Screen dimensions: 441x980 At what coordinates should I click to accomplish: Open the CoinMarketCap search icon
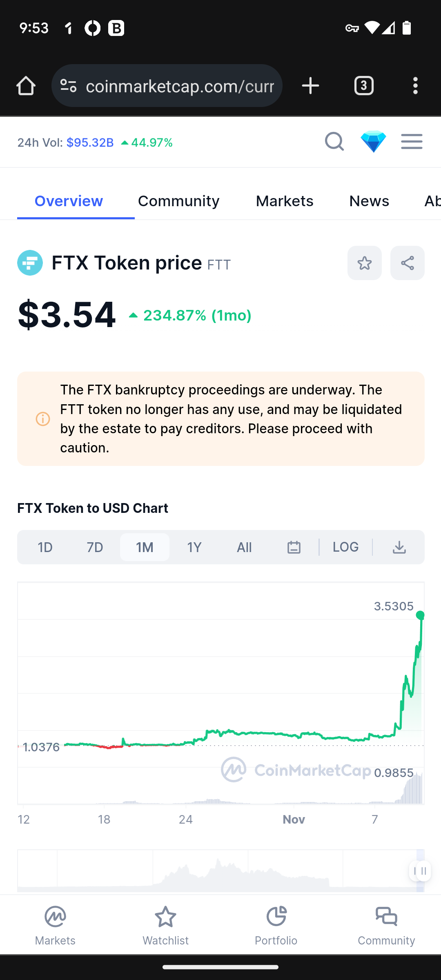[x=334, y=142]
